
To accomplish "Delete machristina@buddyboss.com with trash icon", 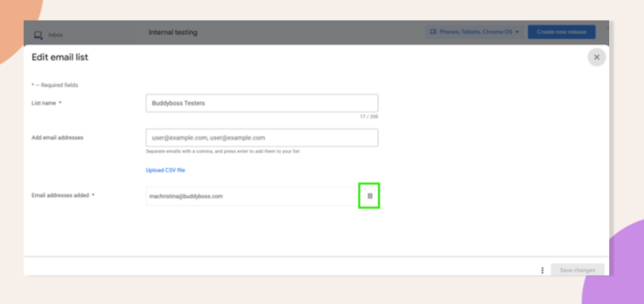I will point(369,196).
